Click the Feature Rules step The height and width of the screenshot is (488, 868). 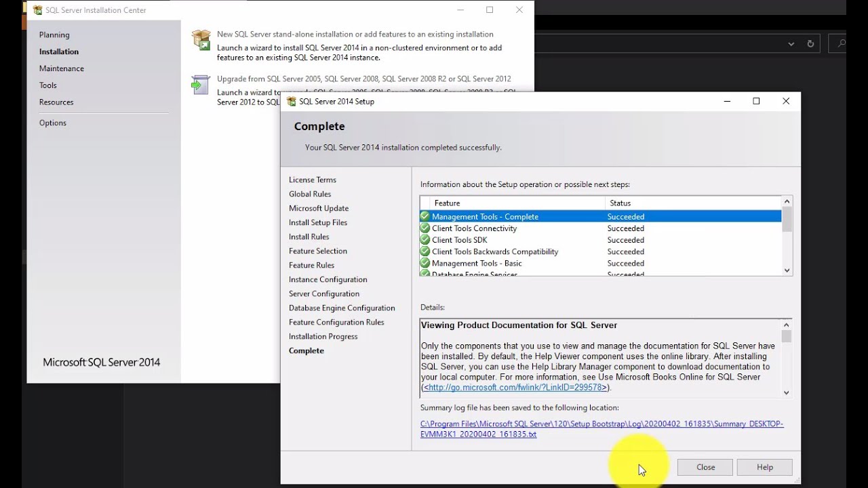312,265
